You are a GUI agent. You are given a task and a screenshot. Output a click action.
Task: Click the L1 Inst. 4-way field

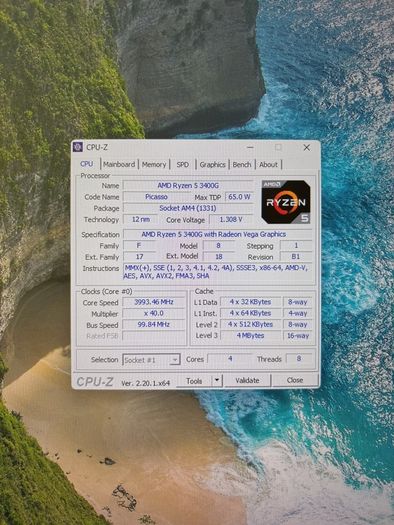click(x=298, y=313)
